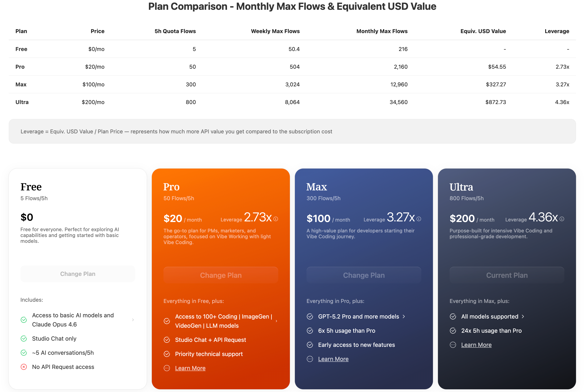Click the red cross icon for No API Request access

pyautogui.click(x=24, y=367)
